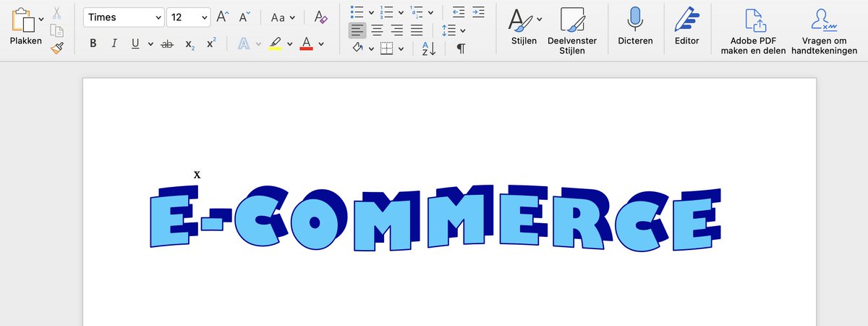The image size is (868, 326).
Task: Click the shading paint bucket icon
Action: (x=357, y=49)
